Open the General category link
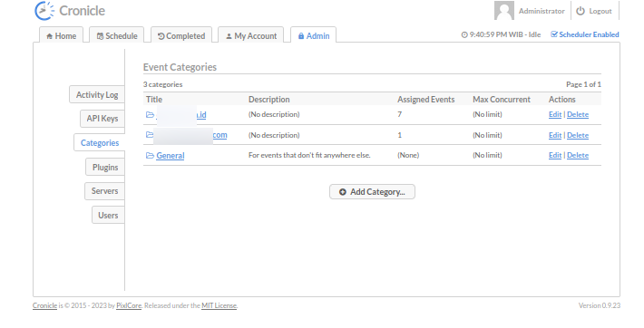The image size is (644, 328). (x=170, y=156)
